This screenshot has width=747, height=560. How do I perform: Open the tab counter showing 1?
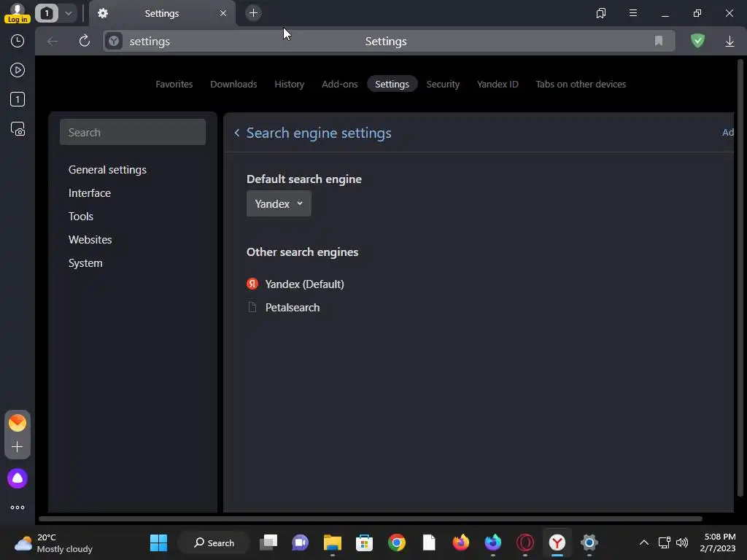[47, 13]
